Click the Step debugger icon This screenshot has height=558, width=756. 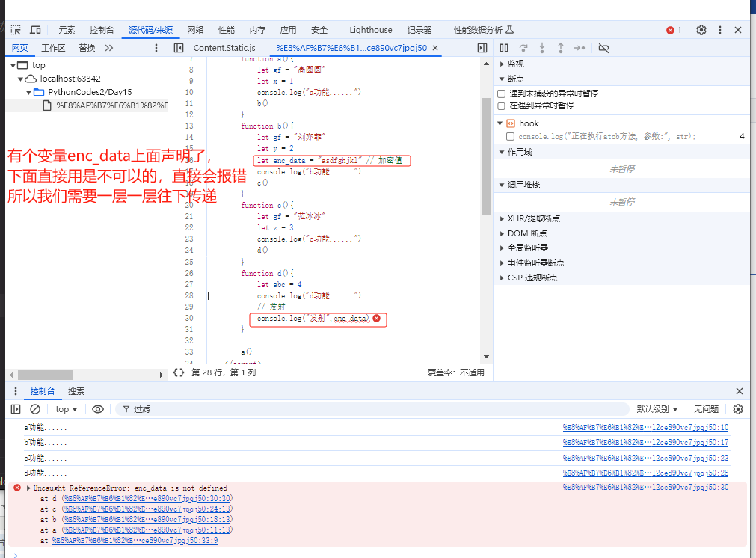pyautogui.click(x=579, y=48)
